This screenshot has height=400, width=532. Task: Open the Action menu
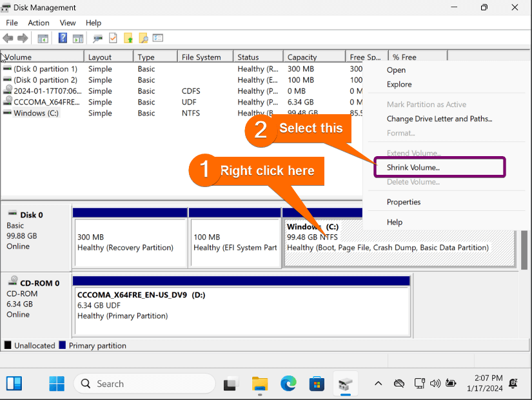pyautogui.click(x=39, y=23)
